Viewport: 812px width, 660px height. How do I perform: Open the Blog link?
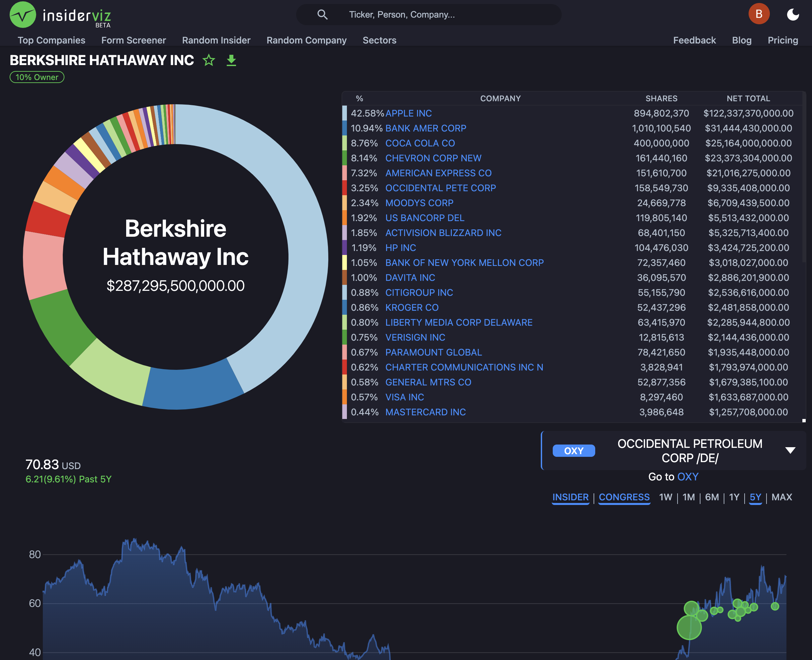coord(742,40)
